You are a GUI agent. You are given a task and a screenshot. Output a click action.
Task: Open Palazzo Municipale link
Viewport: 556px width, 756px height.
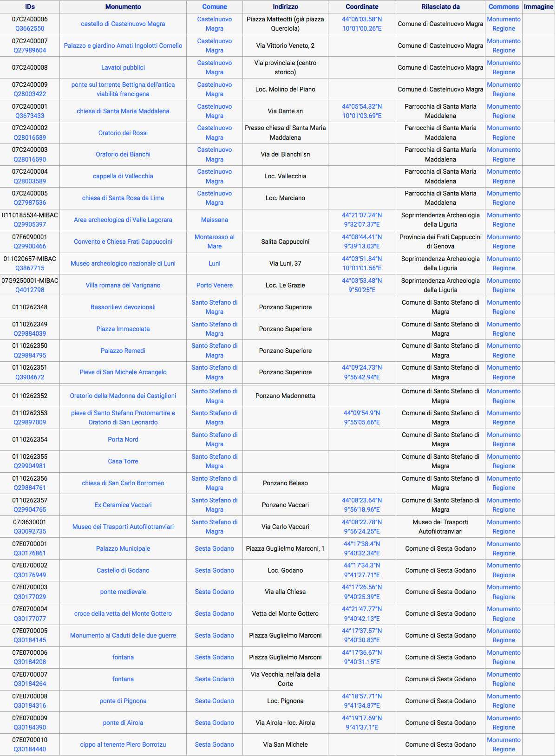click(x=123, y=548)
